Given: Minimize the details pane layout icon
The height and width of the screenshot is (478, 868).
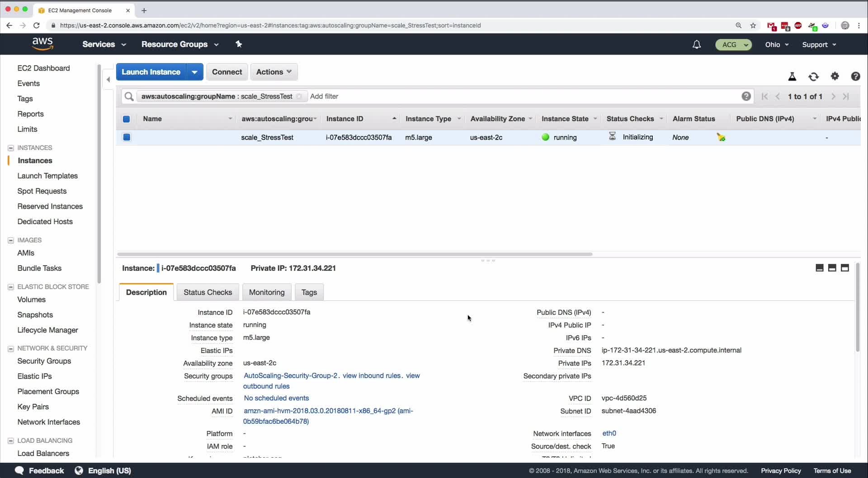Looking at the screenshot, I should click(x=819, y=268).
